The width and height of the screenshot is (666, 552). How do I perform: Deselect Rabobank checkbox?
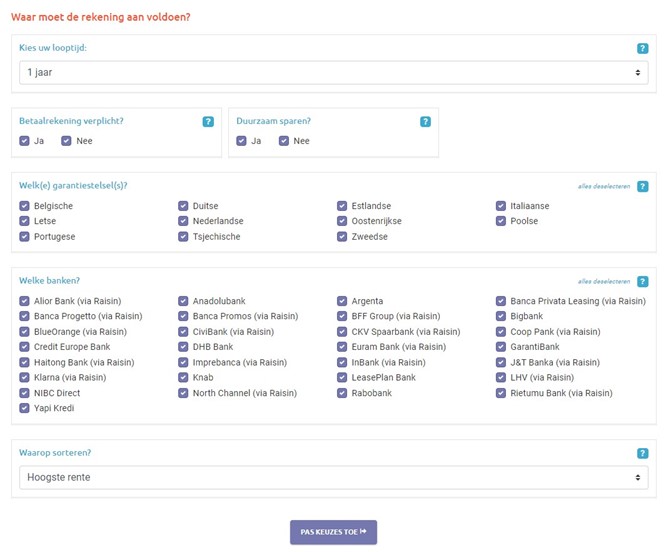342,393
